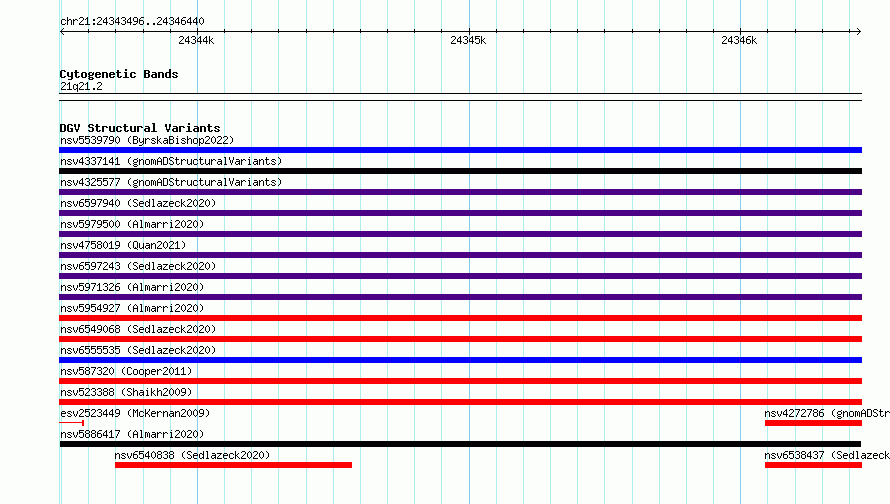Select the red bar under nsv6538437
Screen dimensions: 890x504
coord(813,465)
